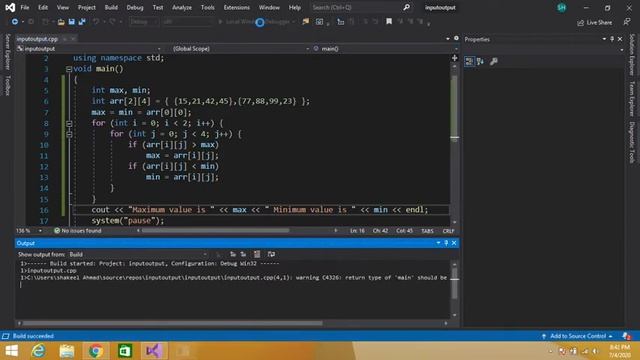Open the Edit menu
Image resolution: width=640 pixels, height=360 pixels.
43,7
